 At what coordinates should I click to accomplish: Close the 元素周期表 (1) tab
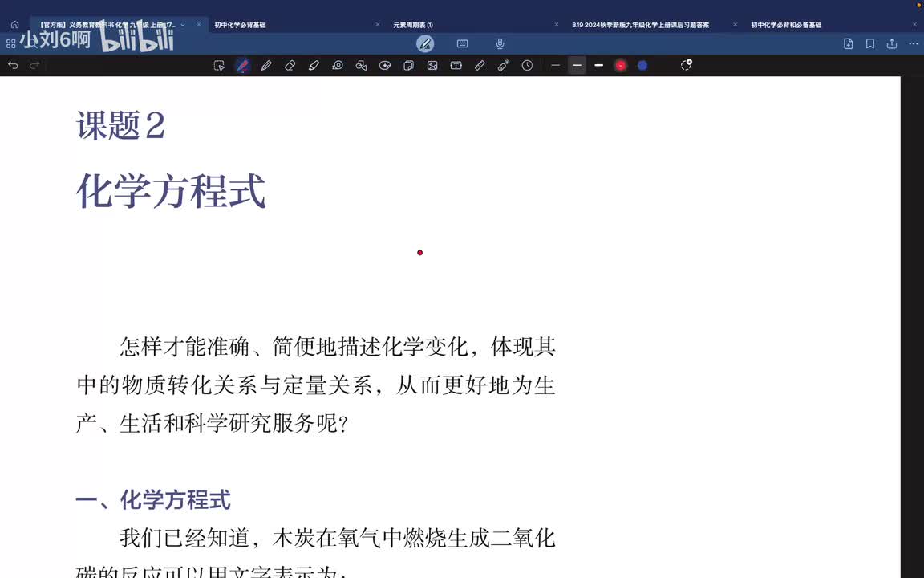click(x=557, y=25)
